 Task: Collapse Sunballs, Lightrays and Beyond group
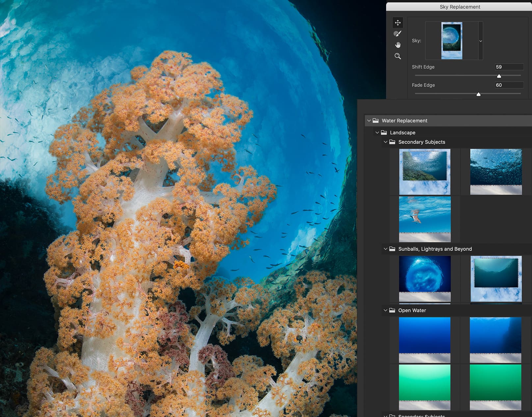click(x=386, y=249)
